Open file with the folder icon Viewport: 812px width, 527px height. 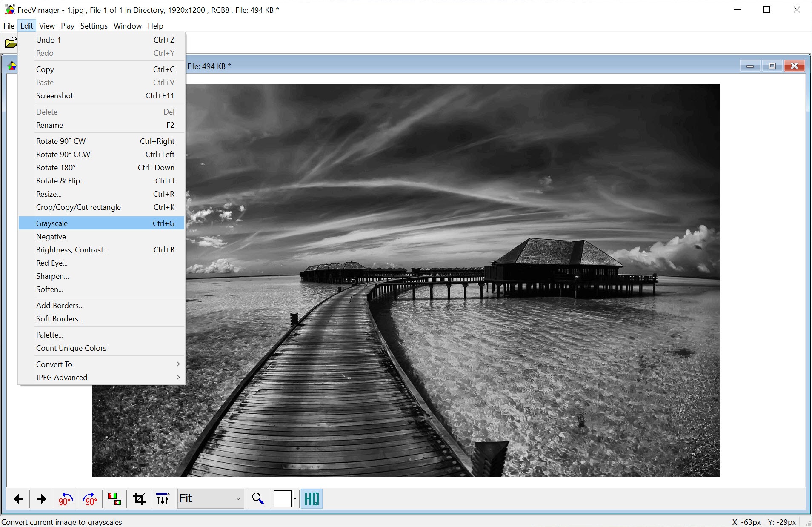(x=11, y=43)
